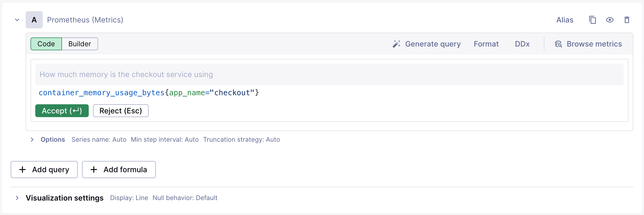Click the plus icon on Add formula
Viewport: 644px width, 215px height.
94,170
